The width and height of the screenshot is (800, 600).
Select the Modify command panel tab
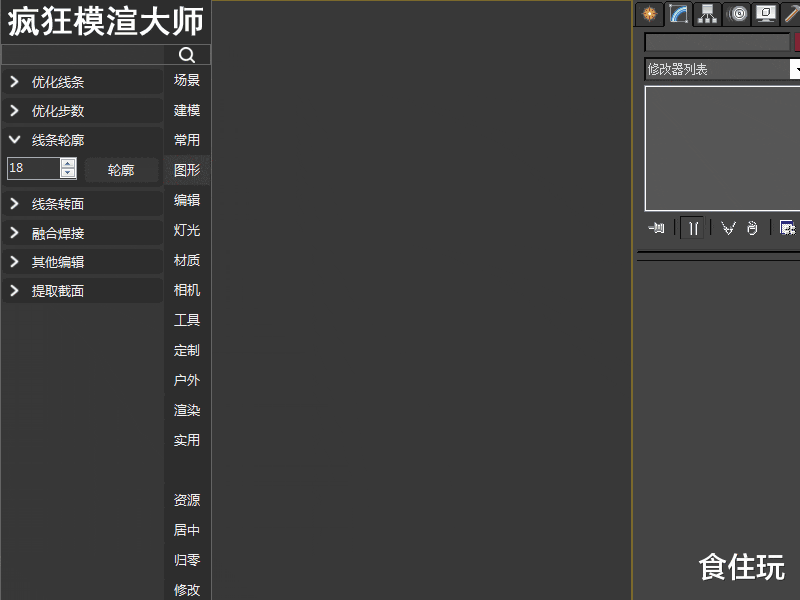point(678,14)
